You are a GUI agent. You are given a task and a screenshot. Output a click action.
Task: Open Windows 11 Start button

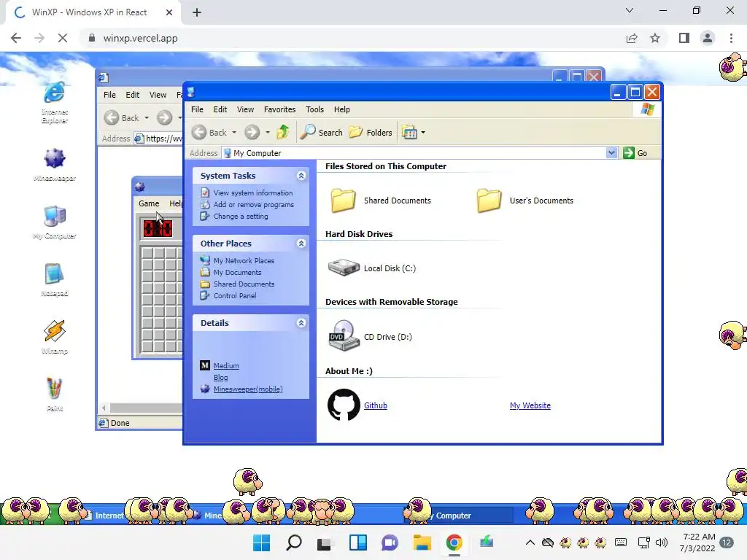pyautogui.click(x=261, y=542)
